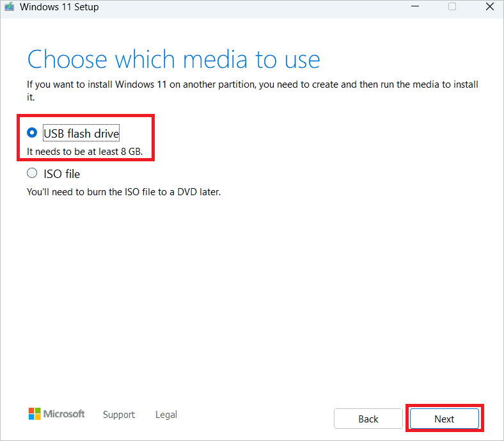Go back with the Back button
Viewport: 504px width, 441px height.
[x=368, y=419]
